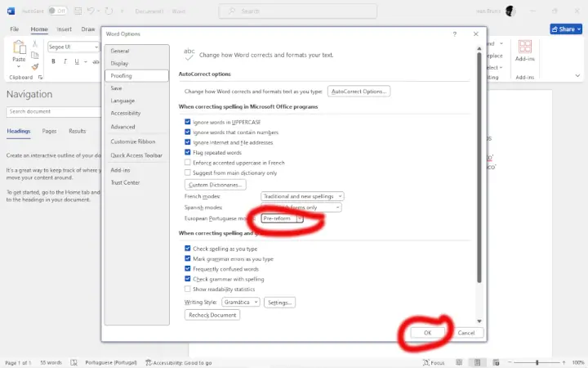Click the proofing book icon in status bar
Screen dimensions: 588x368
(x=73, y=362)
